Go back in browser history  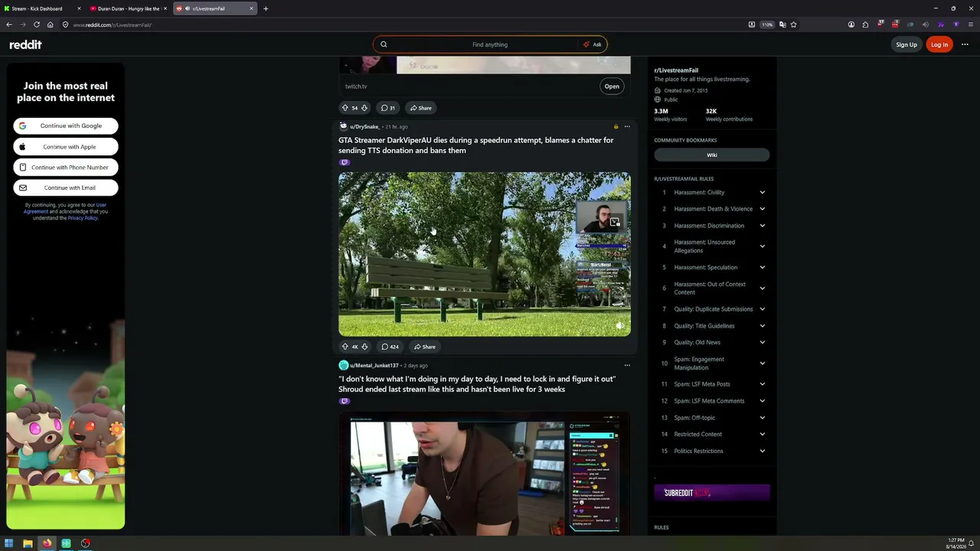pyautogui.click(x=9, y=24)
